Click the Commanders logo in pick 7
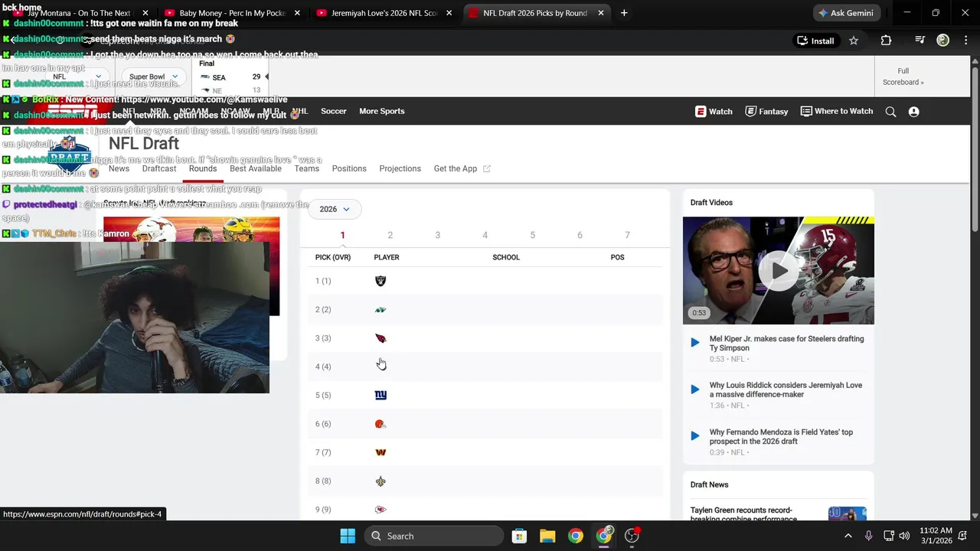Screen dimensions: 980x551 381,452
